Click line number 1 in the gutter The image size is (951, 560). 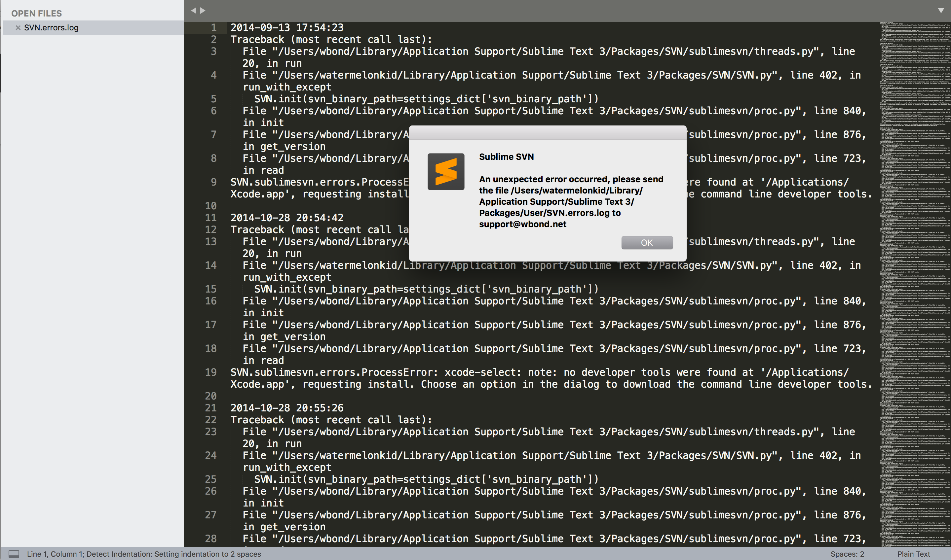click(x=214, y=27)
